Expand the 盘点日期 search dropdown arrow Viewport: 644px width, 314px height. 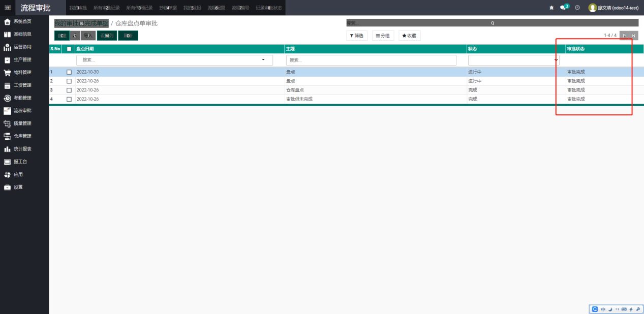pyautogui.click(x=263, y=60)
